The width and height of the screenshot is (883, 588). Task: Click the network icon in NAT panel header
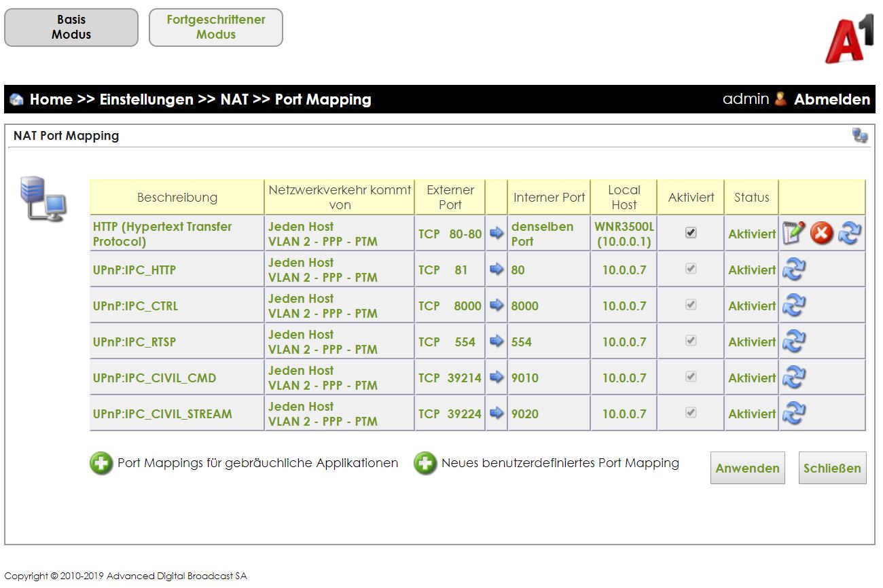tap(861, 136)
